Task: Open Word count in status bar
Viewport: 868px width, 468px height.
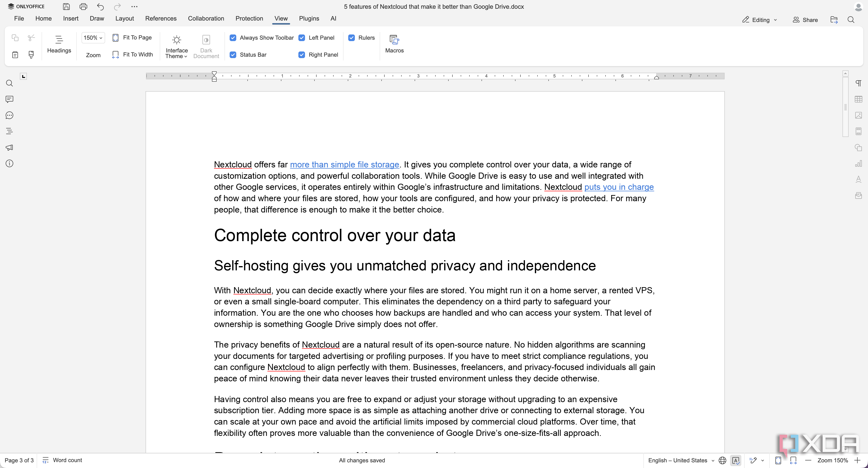Action: tap(62, 460)
